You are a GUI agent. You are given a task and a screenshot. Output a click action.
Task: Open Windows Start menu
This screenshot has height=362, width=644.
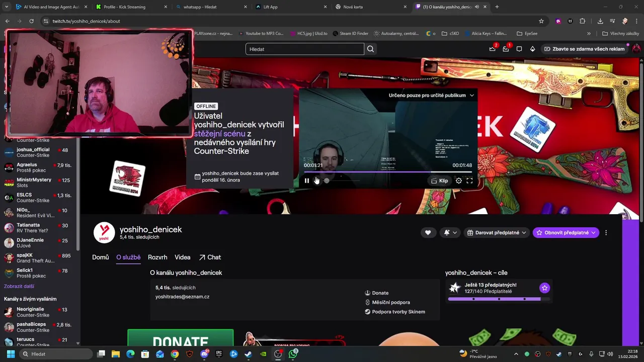(x=11, y=354)
